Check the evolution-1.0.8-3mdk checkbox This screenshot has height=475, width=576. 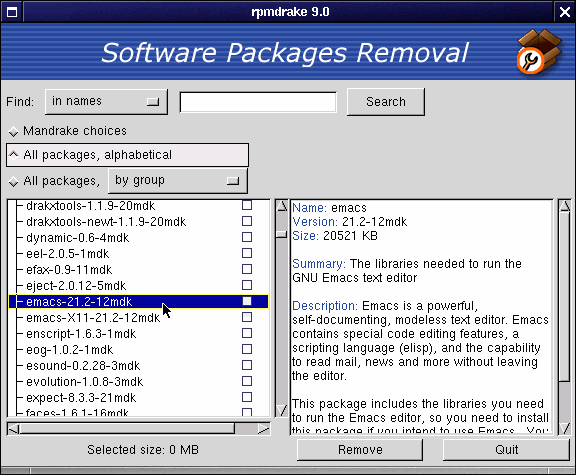pyautogui.click(x=247, y=381)
